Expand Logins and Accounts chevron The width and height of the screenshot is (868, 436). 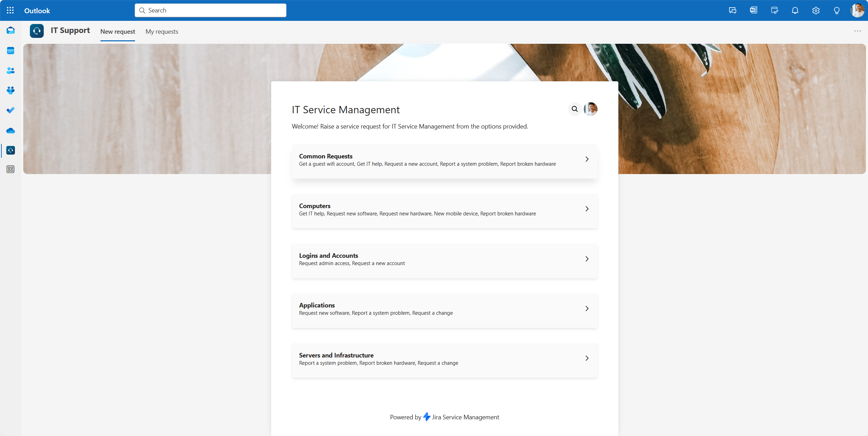click(x=587, y=259)
